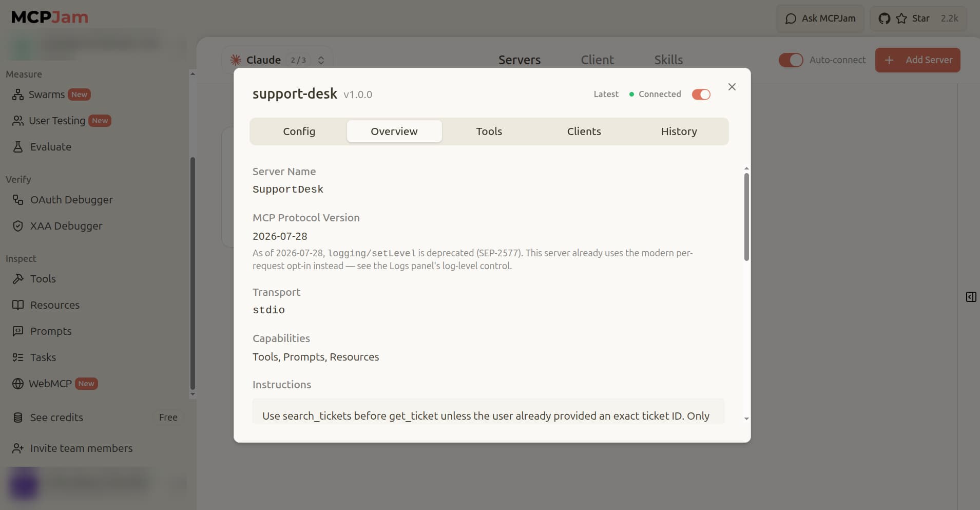Click the sidebar scrollbar thumb
Screen dimensions: 980x510
click(193, 273)
